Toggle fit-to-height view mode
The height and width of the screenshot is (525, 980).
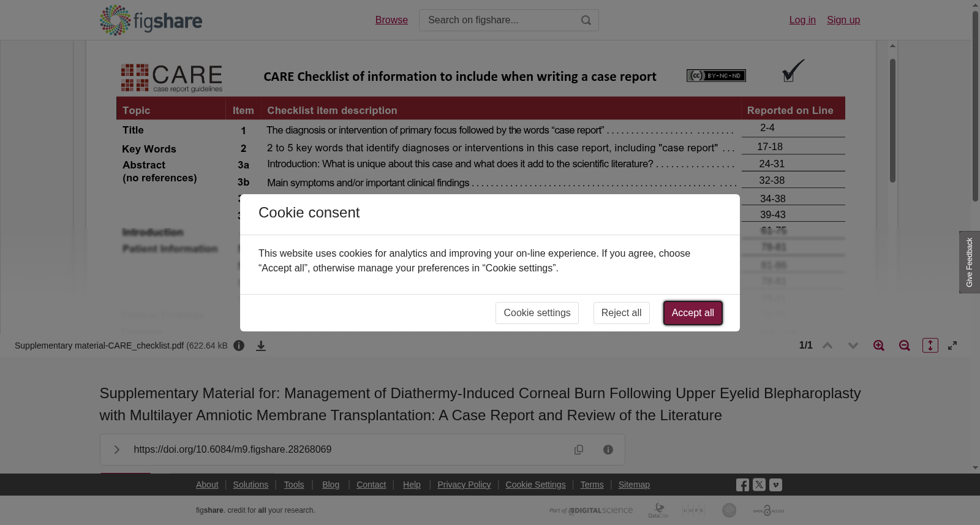point(930,346)
